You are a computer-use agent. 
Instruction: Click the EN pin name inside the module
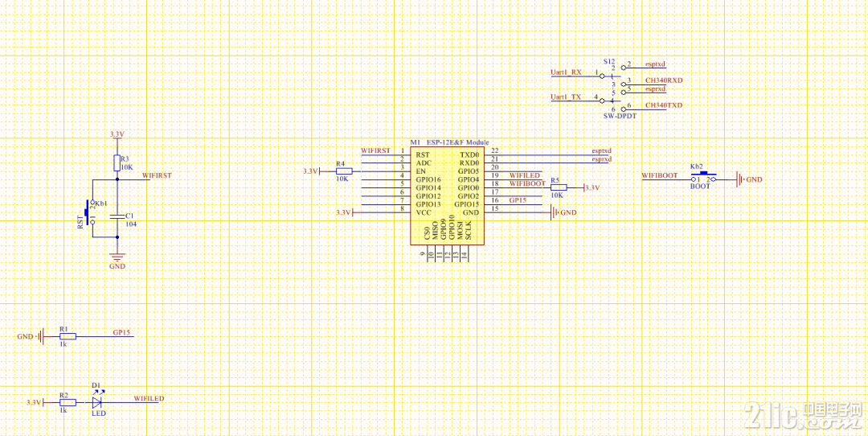[420, 171]
